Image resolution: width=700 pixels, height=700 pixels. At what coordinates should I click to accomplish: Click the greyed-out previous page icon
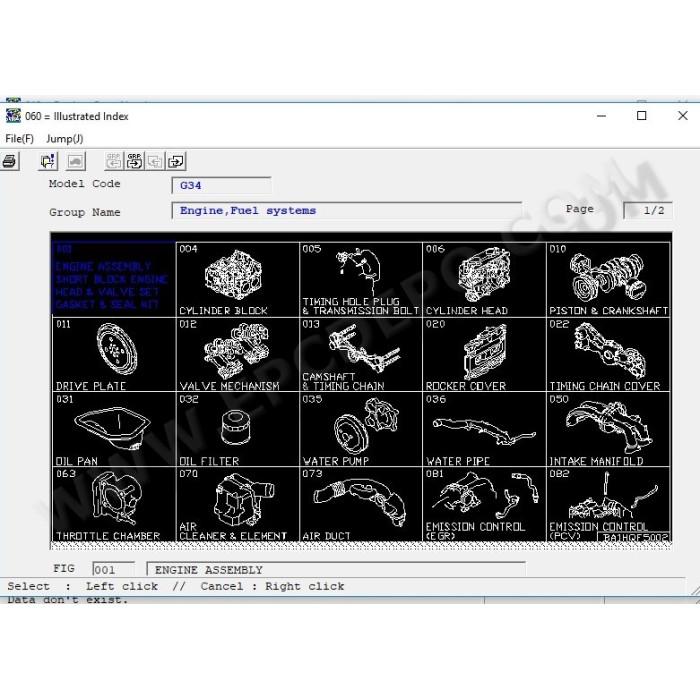[x=155, y=161]
